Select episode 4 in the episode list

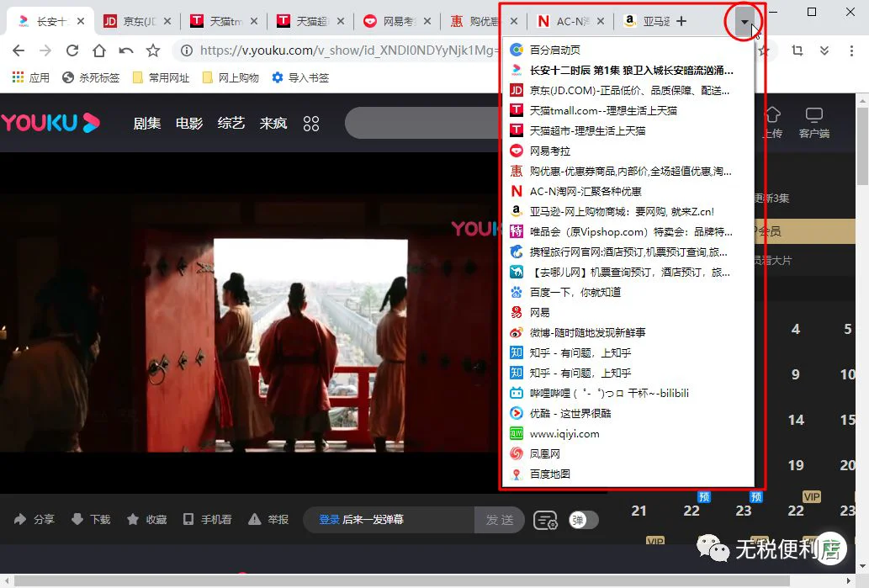(795, 329)
